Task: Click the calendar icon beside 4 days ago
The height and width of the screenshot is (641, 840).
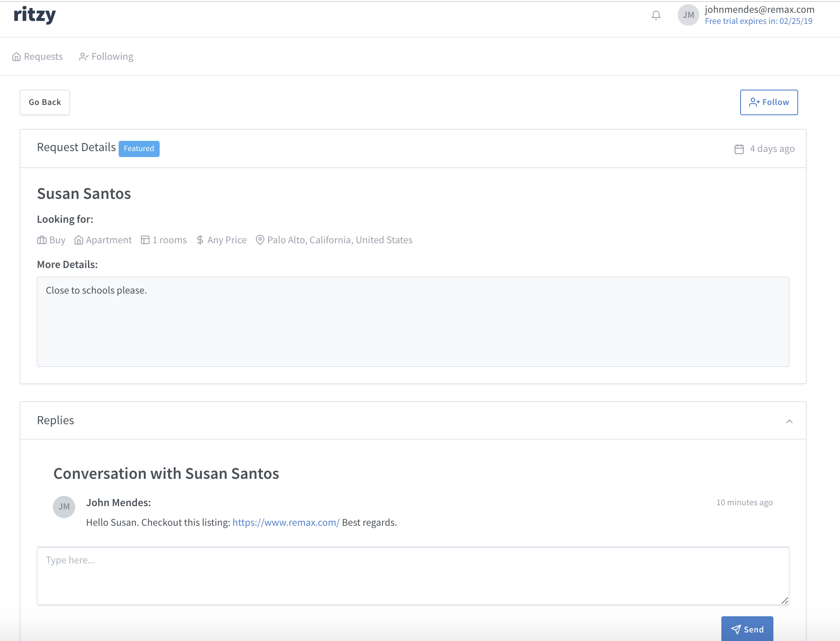Action: (739, 149)
